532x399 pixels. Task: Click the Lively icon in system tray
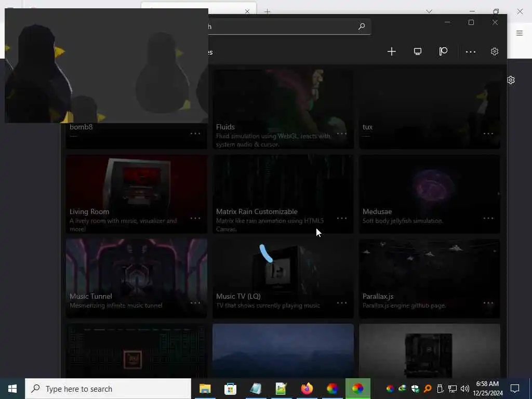point(390,389)
